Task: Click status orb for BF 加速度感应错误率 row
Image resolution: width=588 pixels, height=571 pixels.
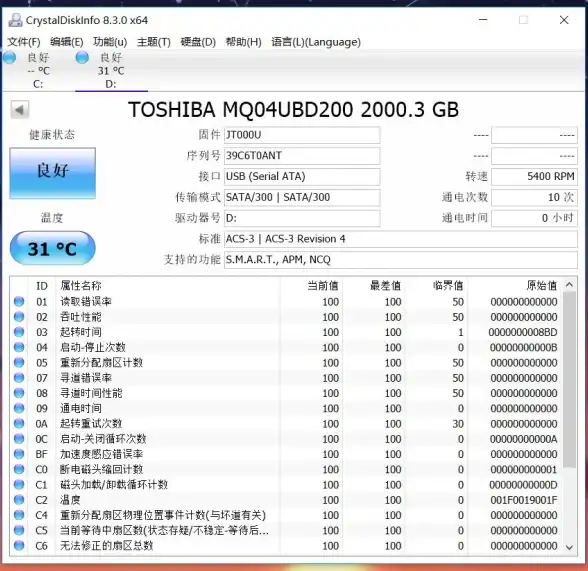Action: [x=19, y=454]
